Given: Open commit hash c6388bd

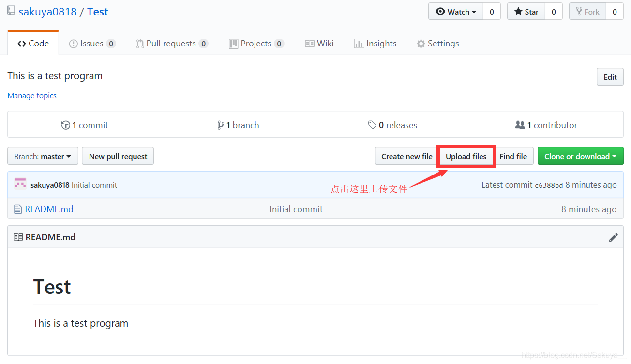Looking at the screenshot, I should (549, 185).
